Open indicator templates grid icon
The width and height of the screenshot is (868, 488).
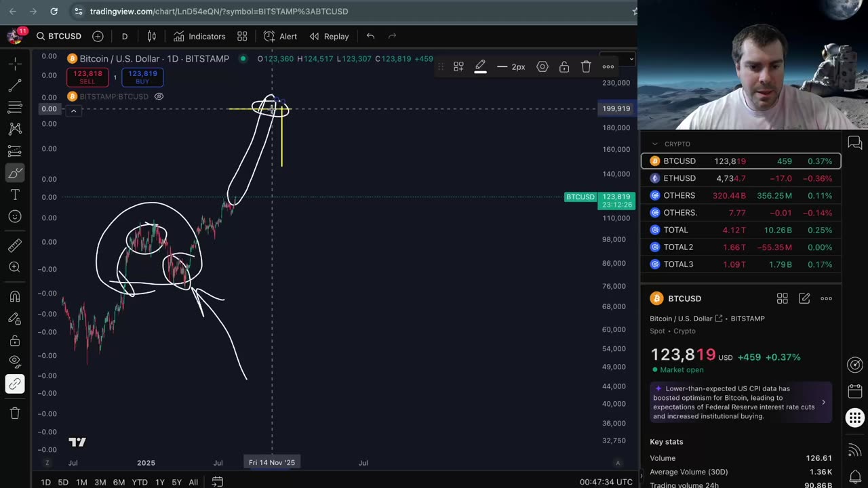tap(242, 36)
